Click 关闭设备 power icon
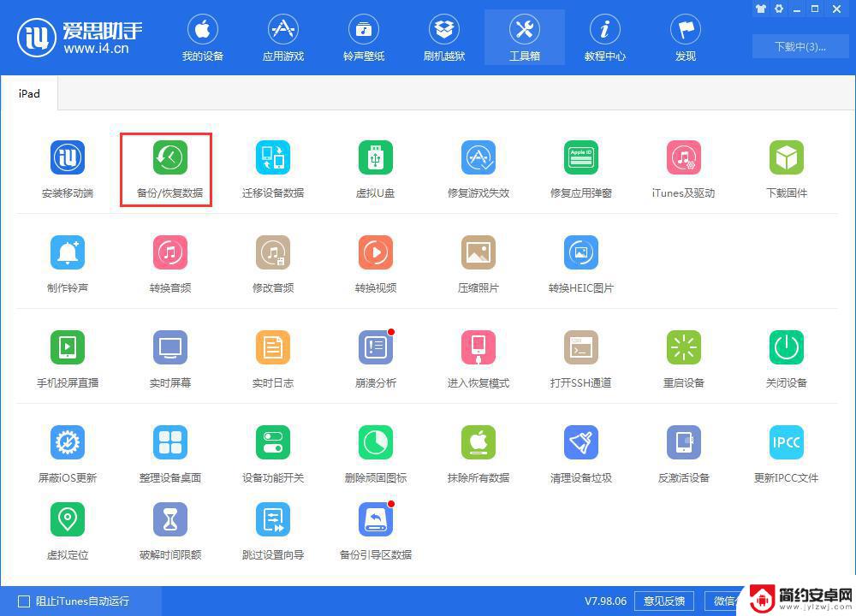This screenshot has width=856, height=616. pos(786,347)
